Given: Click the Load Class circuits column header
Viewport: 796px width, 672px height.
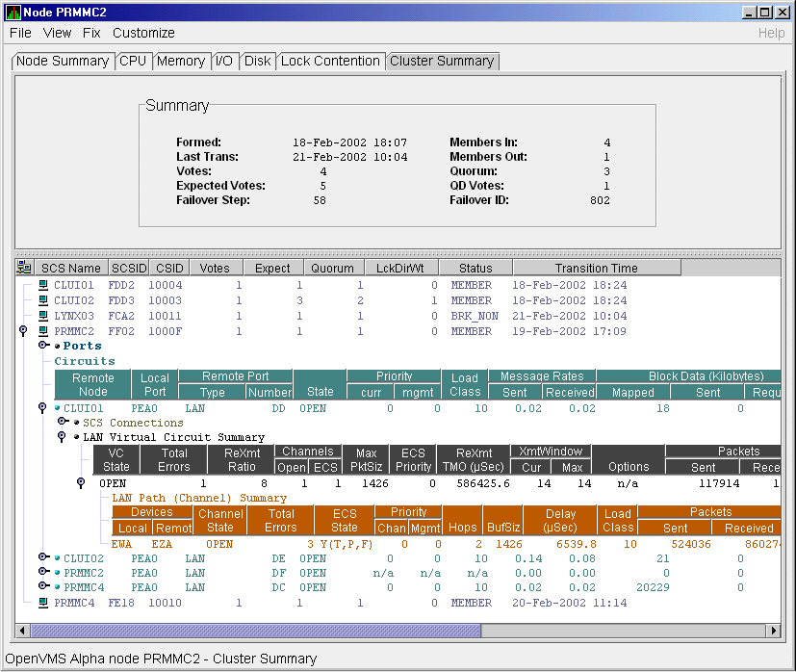Looking at the screenshot, I should point(465,384).
